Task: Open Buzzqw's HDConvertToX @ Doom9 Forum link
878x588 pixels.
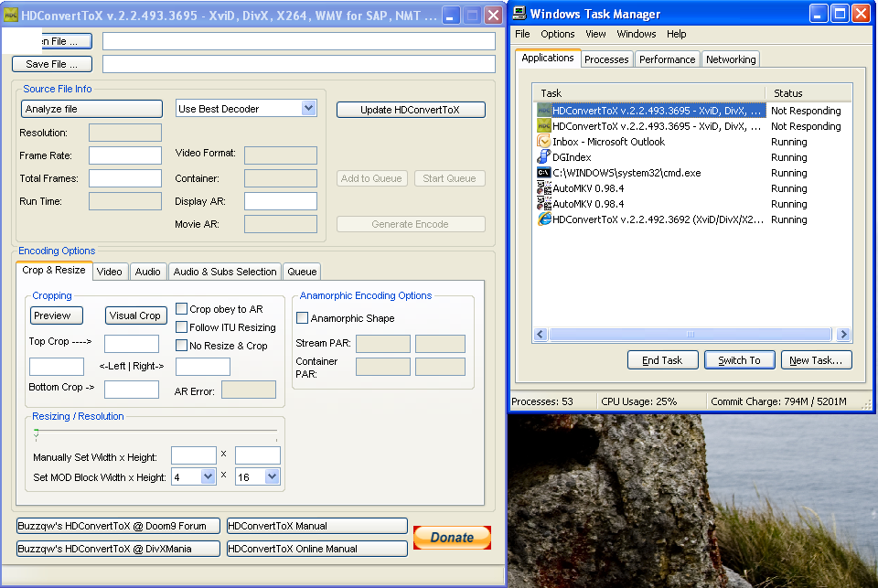Action: [x=118, y=526]
